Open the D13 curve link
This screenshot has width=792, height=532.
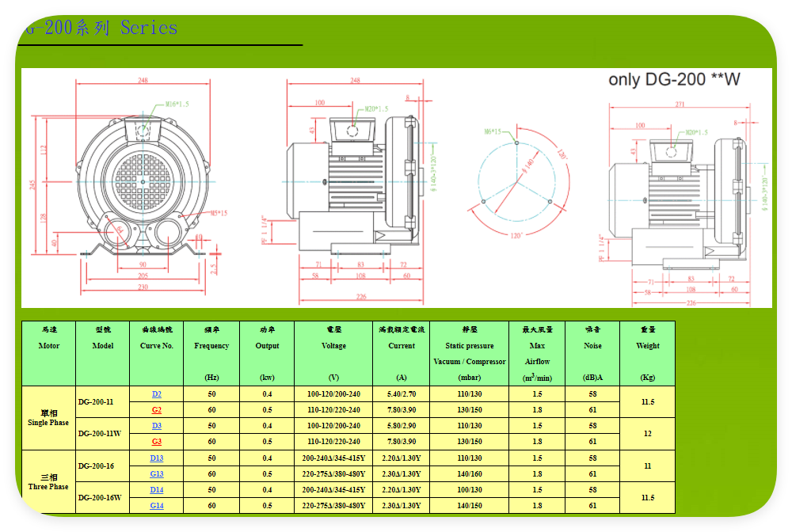[x=157, y=458]
